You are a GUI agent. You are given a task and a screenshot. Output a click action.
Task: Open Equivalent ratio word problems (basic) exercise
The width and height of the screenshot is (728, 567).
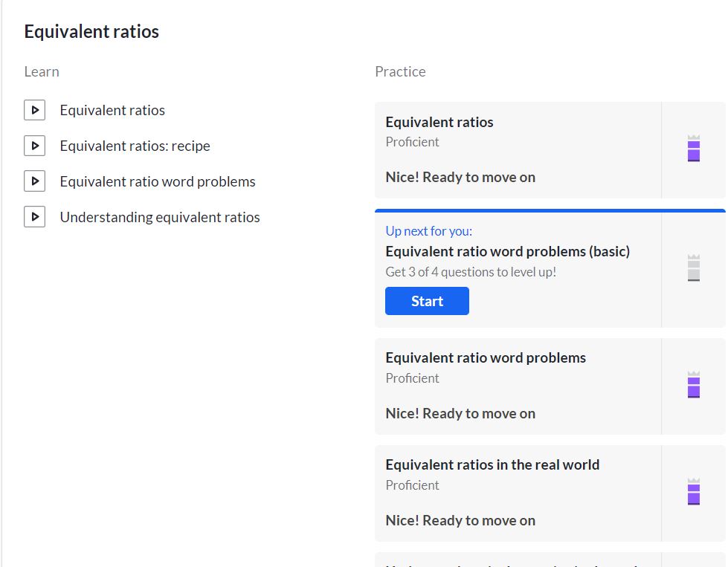coord(509,252)
